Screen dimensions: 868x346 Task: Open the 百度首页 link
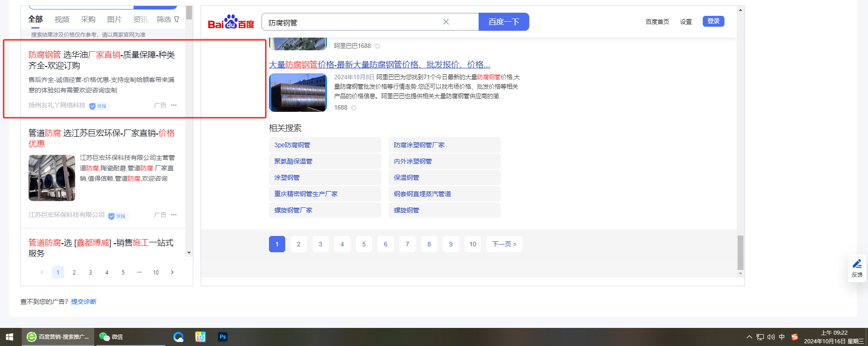657,22
